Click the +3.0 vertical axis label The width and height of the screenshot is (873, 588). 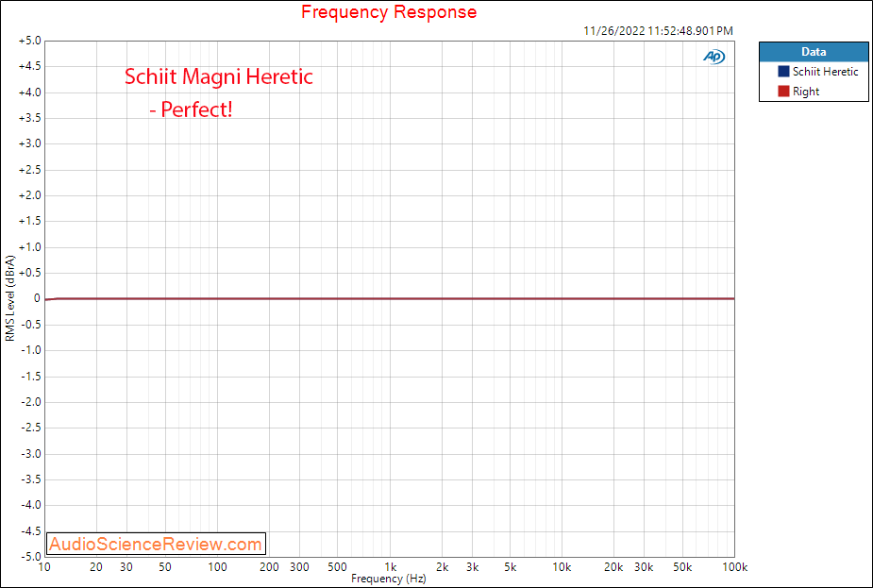pyautogui.click(x=29, y=143)
